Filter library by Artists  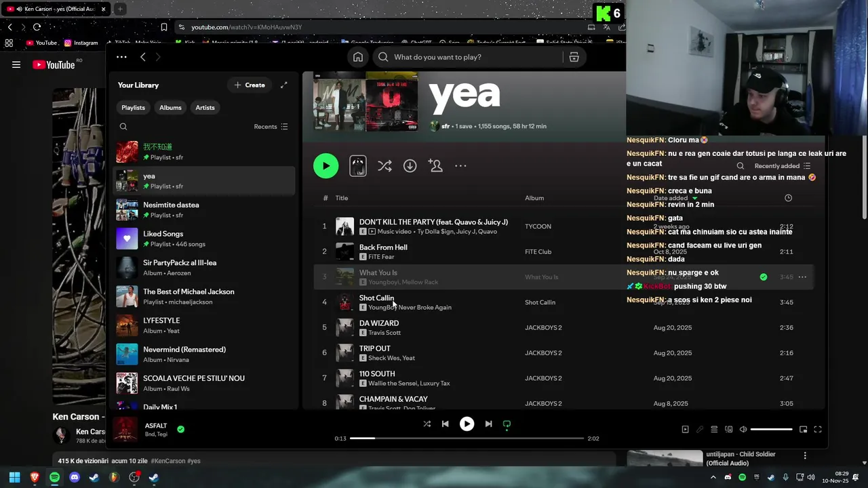pyautogui.click(x=205, y=108)
